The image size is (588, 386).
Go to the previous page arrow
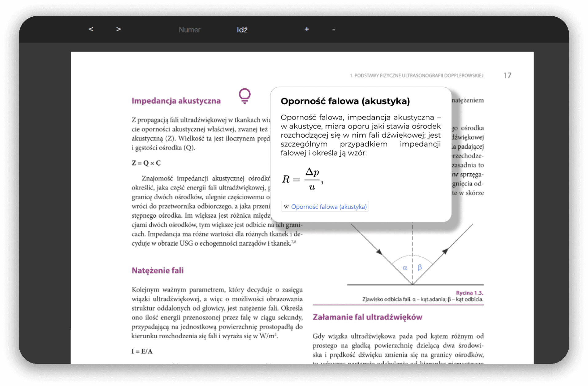tap(91, 29)
